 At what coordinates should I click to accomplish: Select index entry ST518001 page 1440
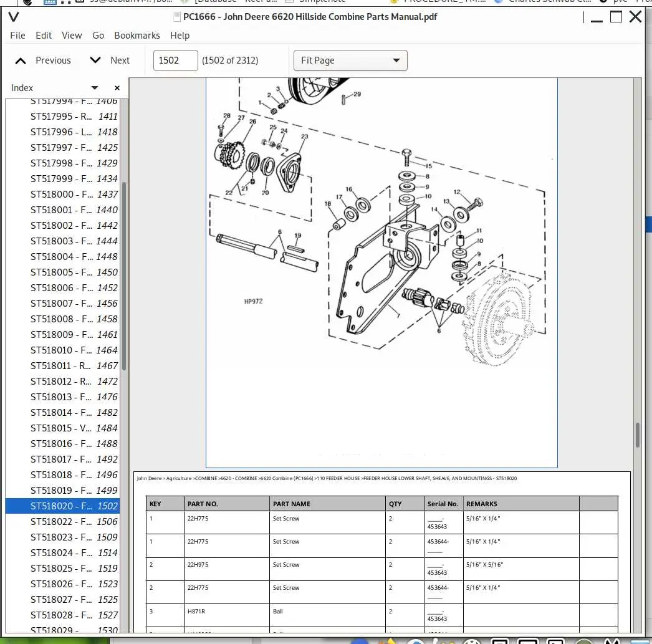tap(62, 210)
